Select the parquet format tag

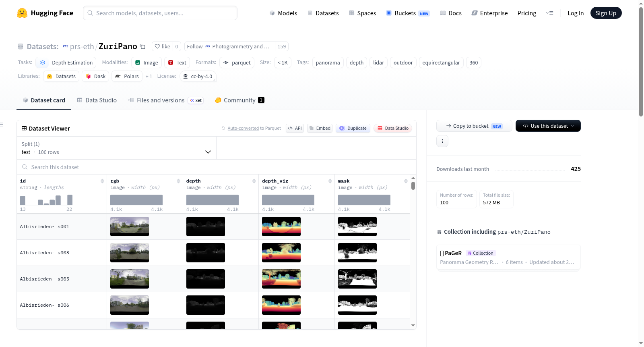(x=237, y=62)
